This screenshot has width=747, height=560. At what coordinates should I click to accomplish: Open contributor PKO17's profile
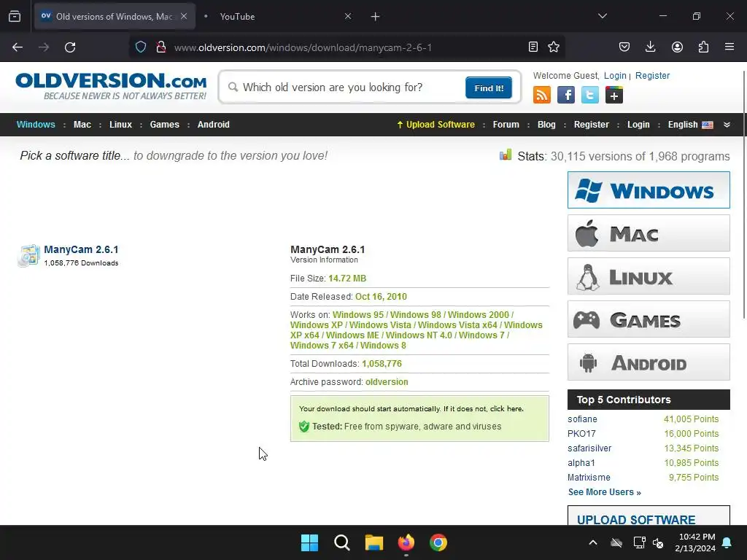[581, 434]
